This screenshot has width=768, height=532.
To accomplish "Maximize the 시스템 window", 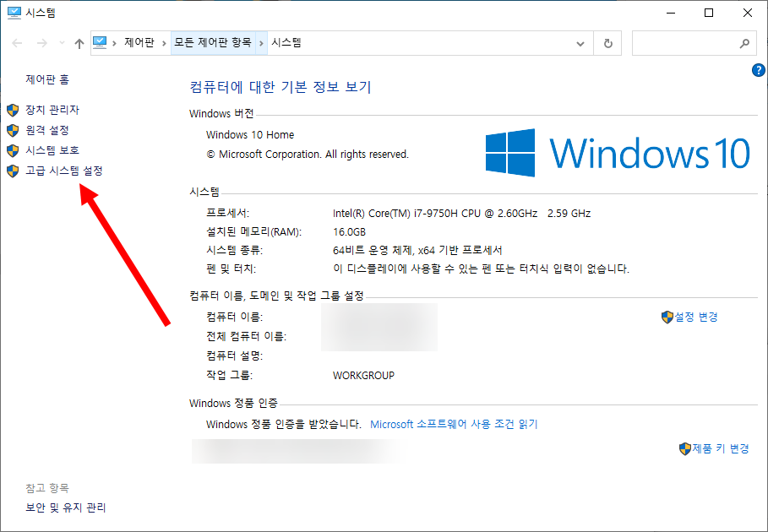I will pyautogui.click(x=709, y=13).
